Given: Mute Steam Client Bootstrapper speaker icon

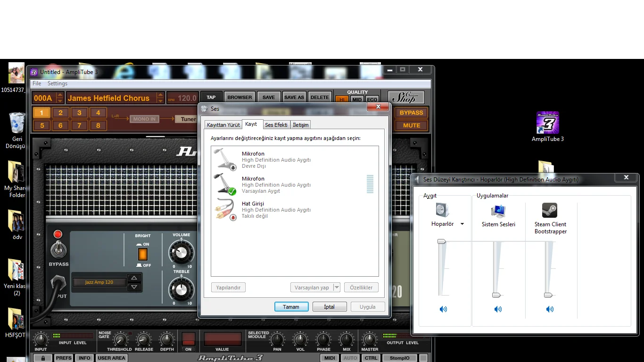Looking at the screenshot, I should tap(550, 309).
